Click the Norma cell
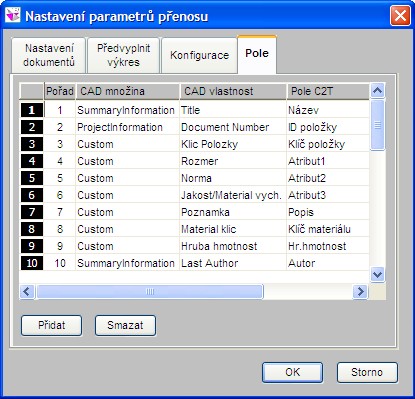415x399 pixels. pyautogui.click(x=233, y=178)
